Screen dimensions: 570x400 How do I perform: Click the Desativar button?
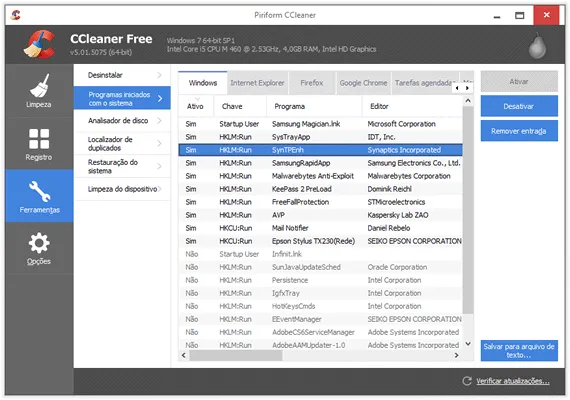pos(519,106)
